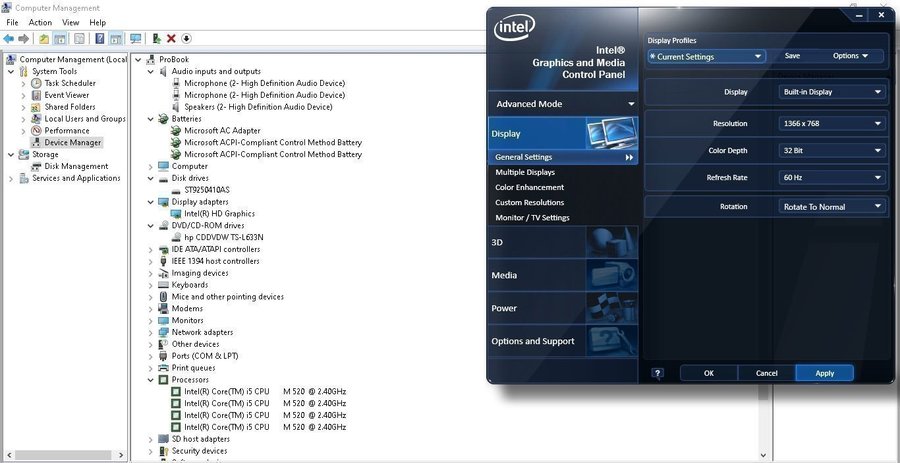Toggle the Show/Hide Console Tree icon
900x463 pixels.
[x=59, y=38]
